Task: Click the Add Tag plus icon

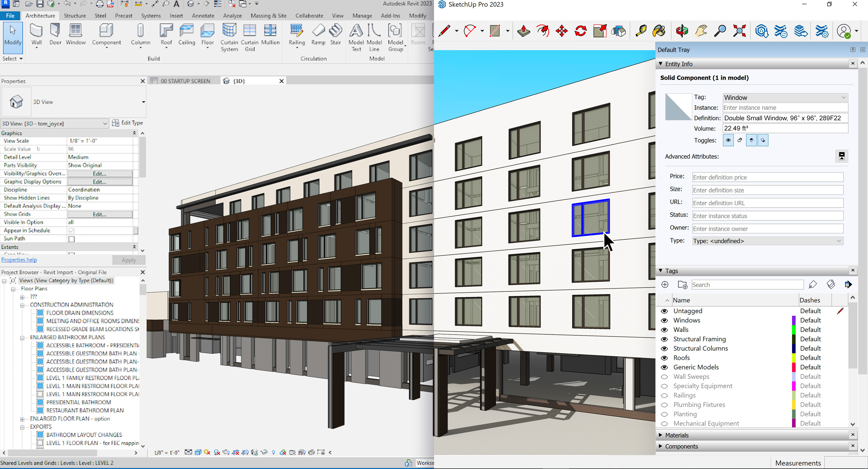Action: click(x=665, y=285)
